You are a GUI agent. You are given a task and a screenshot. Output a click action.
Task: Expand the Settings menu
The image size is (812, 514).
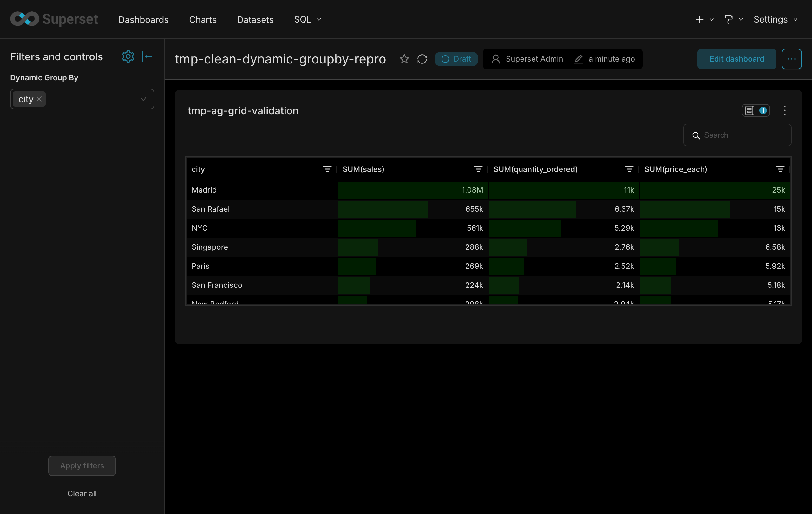point(775,20)
